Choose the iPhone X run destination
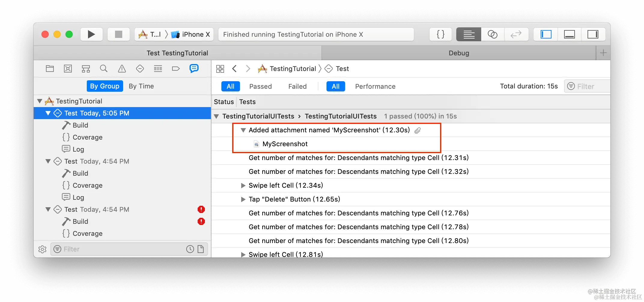This screenshot has width=644, height=302. [191, 34]
